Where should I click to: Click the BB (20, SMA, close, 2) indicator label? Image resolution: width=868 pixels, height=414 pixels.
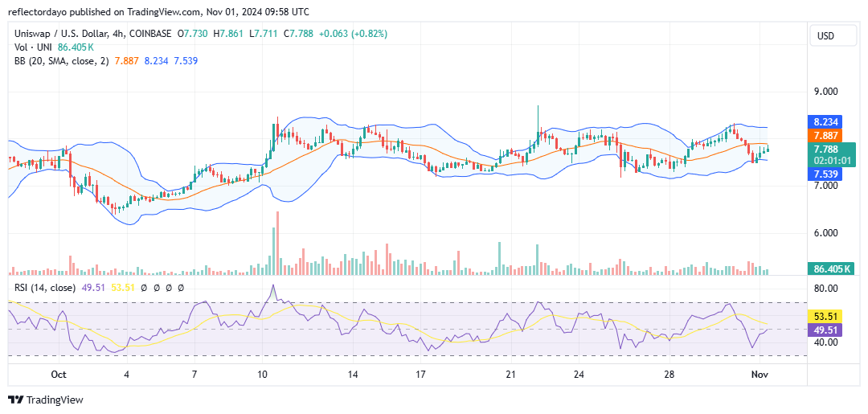61,61
